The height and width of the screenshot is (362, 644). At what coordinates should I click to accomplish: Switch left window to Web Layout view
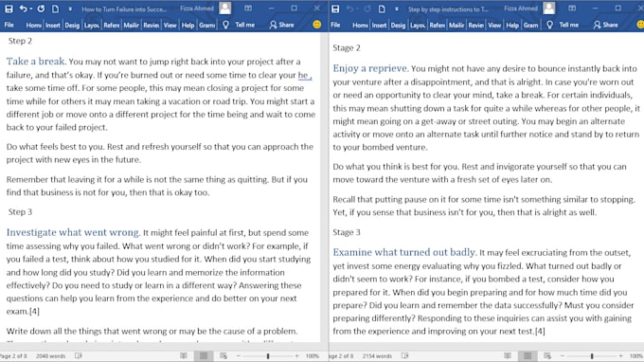point(223,355)
